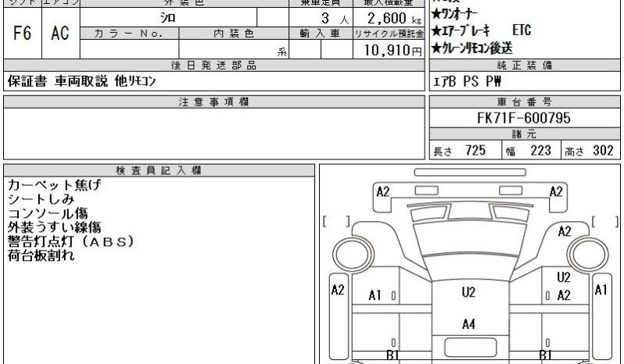Click the right wheel circle in diagram

(x=588, y=255)
